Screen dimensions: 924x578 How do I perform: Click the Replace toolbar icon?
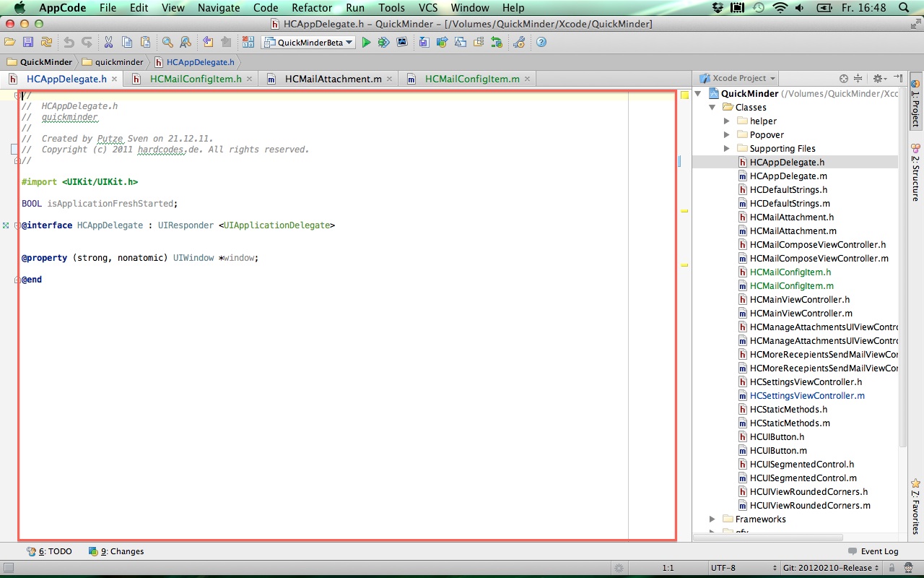(x=186, y=43)
